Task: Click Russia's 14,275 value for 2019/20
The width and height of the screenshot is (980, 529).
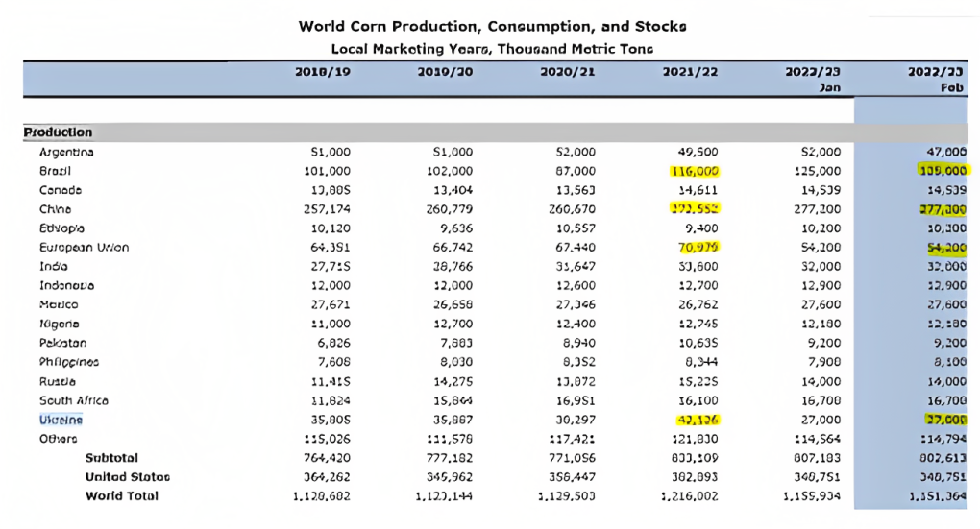Action: pyautogui.click(x=453, y=382)
